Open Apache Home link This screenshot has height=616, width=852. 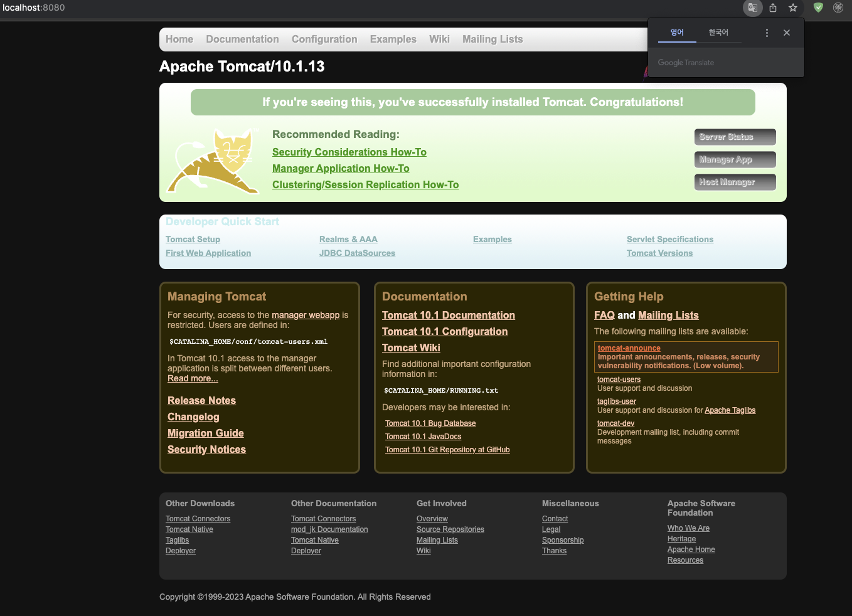pos(691,550)
